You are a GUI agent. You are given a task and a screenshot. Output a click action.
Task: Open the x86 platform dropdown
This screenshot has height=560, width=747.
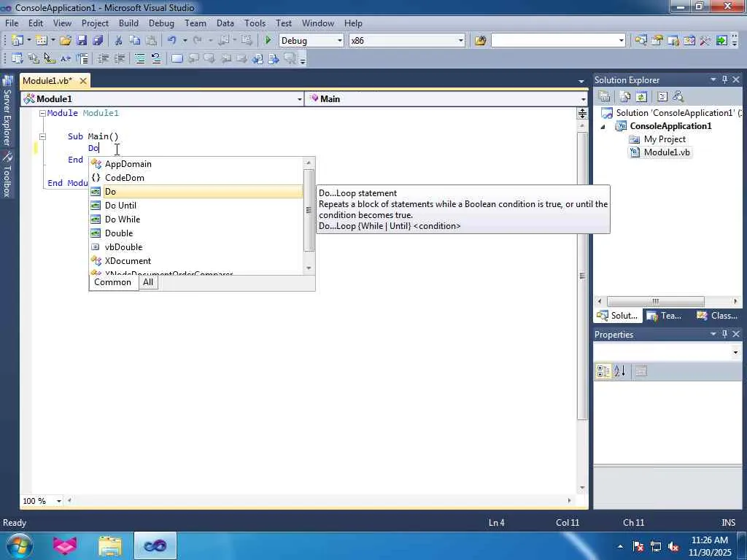[x=461, y=41]
